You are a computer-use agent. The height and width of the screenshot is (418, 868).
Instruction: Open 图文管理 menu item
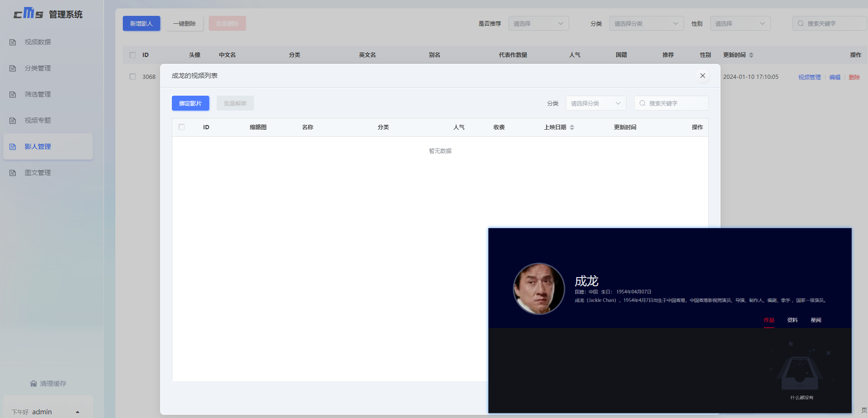[x=48, y=173]
